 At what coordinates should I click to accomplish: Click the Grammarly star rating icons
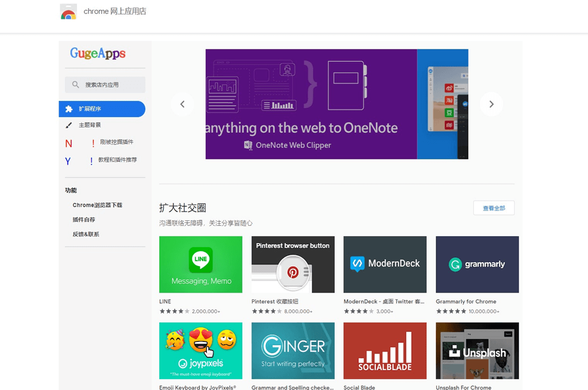(451, 311)
